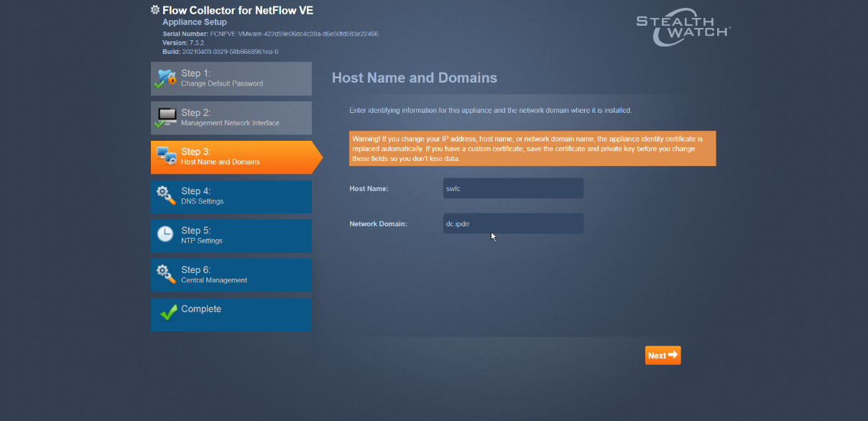
Task: Click the gear icon on DNS Settings step
Action: pos(165,193)
